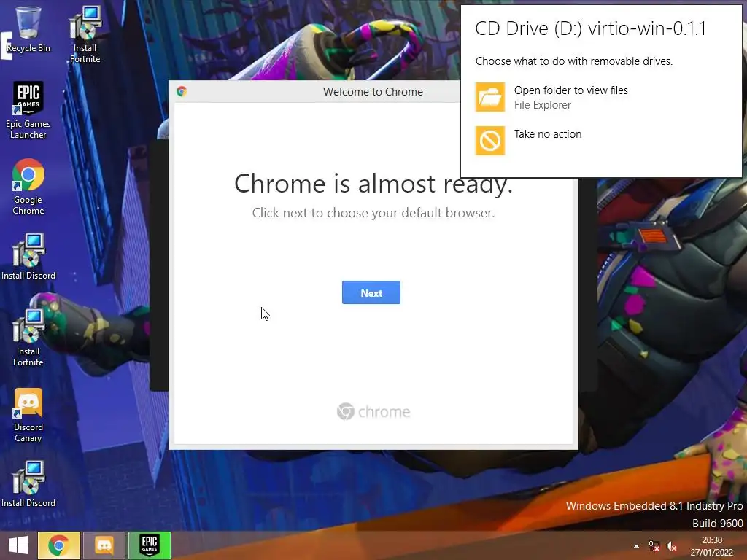Click the Epic Games taskbar button
The height and width of the screenshot is (560, 747).
click(x=150, y=545)
